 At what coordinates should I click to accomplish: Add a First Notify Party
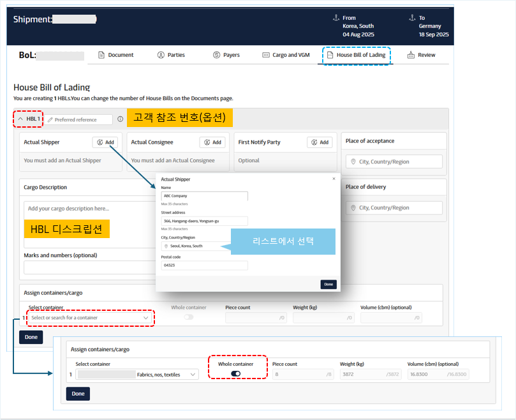click(320, 142)
